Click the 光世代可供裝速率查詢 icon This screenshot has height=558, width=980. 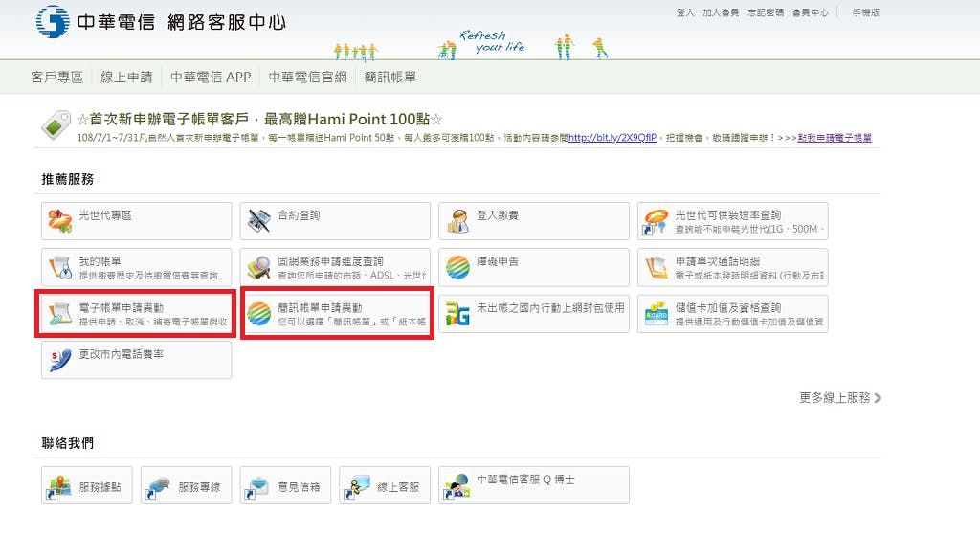pyautogui.click(x=656, y=222)
